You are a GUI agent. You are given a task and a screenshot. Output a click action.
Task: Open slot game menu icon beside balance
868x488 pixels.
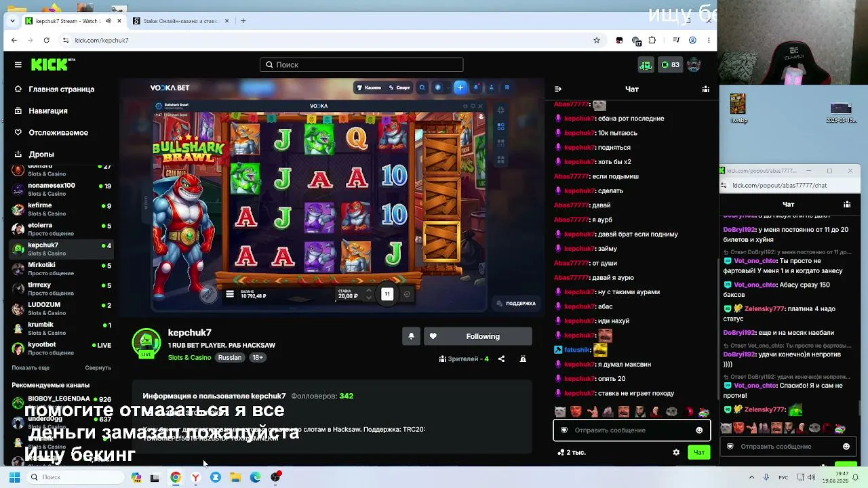(230, 293)
